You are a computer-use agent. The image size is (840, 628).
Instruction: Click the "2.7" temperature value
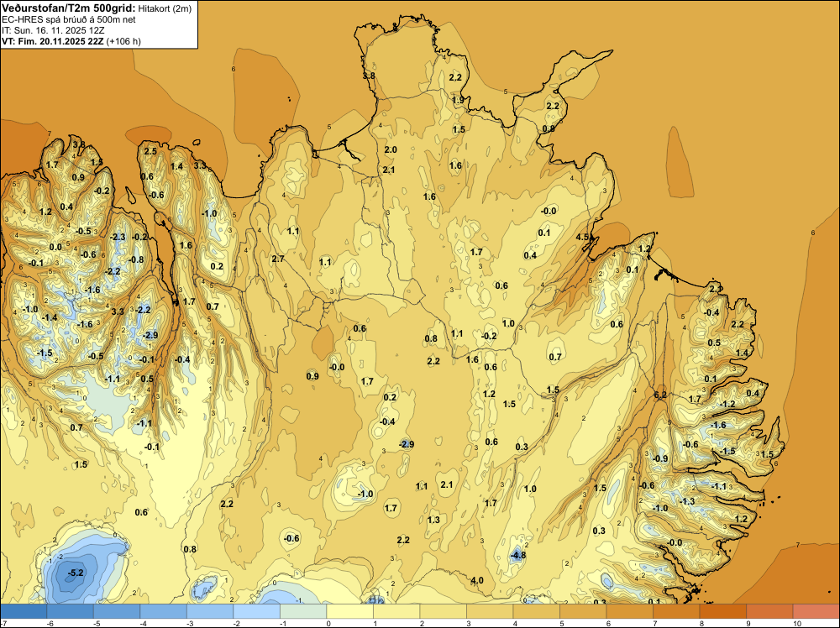(277, 259)
